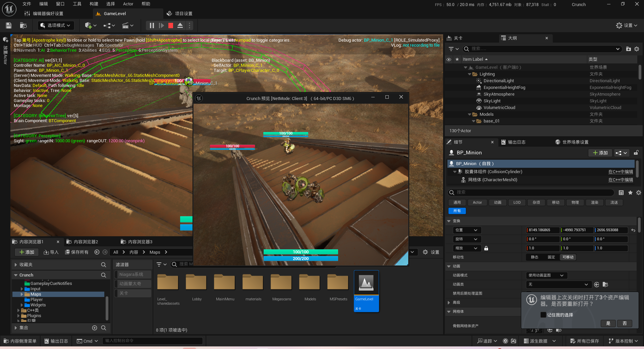Viewport: 644px width, 349px height.
Task: Expand the 高级 (Advanced) section
Action: tap(449, 303)
